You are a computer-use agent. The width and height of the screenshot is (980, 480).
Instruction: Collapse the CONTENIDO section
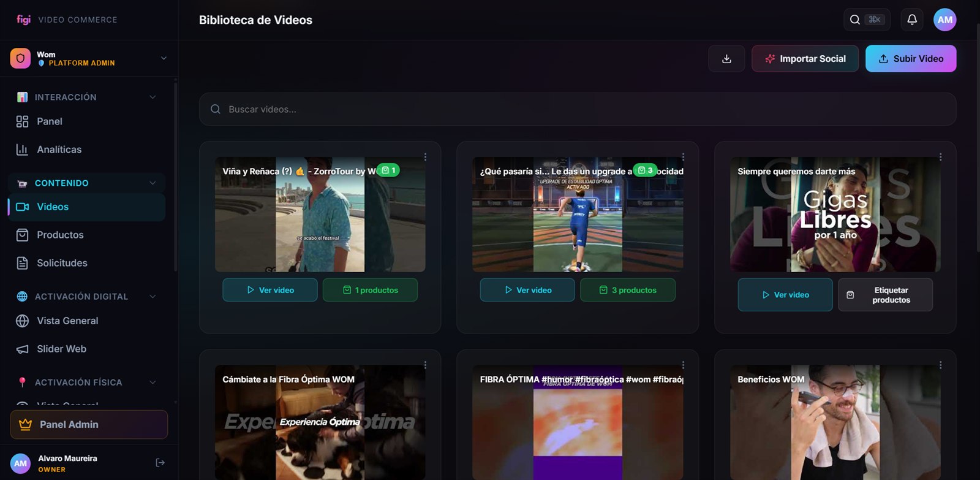tap(153, 183)
